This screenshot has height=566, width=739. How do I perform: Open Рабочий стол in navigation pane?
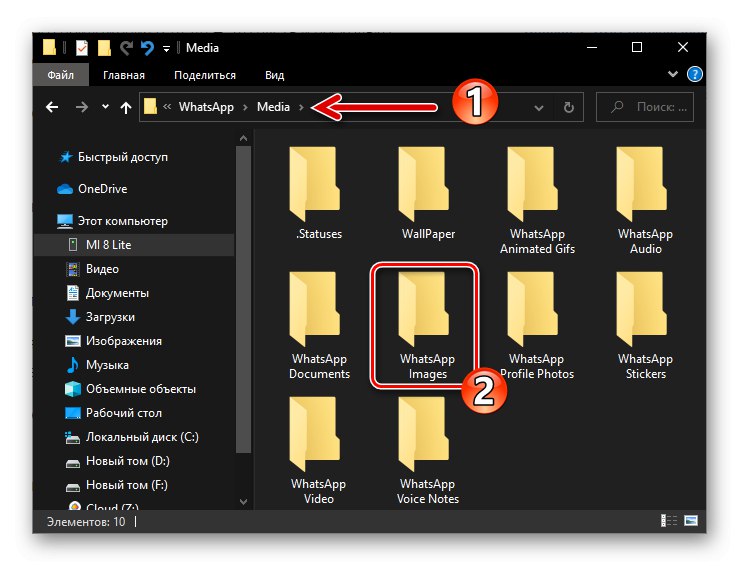[113, 413]
